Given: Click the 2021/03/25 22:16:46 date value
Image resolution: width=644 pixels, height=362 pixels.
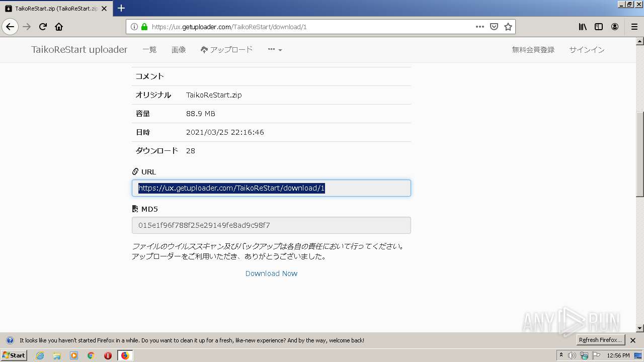Looking at the screenshot, I should [x=225, y=132].
